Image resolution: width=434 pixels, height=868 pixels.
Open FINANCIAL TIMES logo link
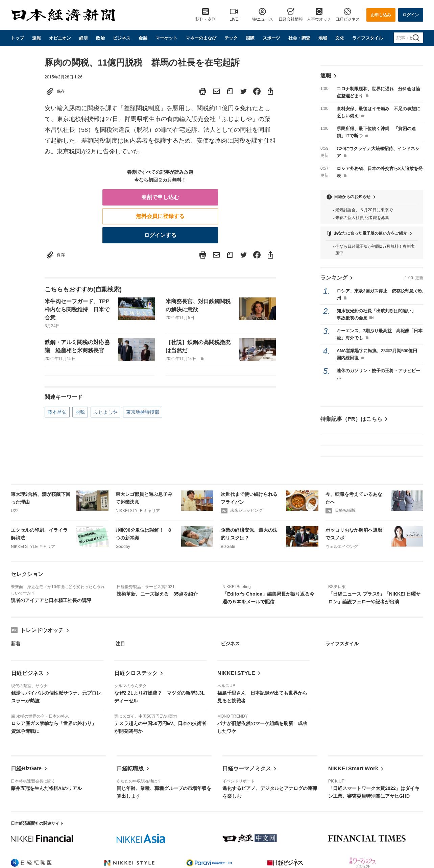tap(367, 839)
